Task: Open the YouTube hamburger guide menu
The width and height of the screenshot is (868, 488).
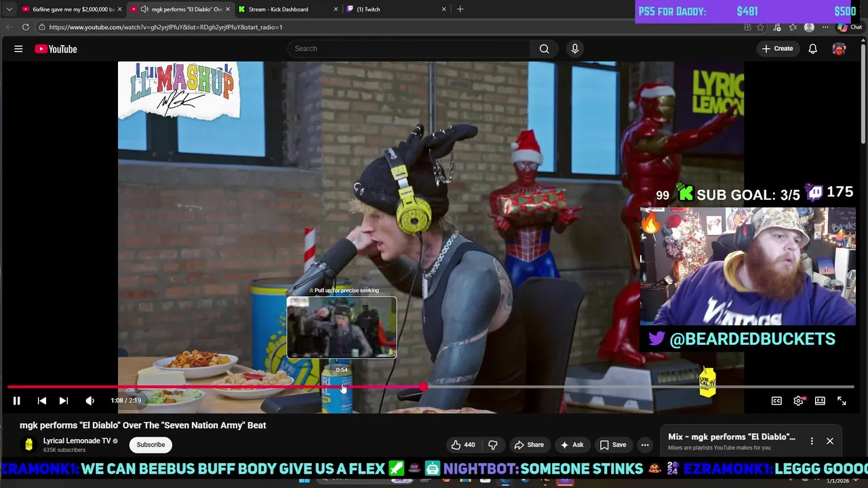Action: click(18, 49)
